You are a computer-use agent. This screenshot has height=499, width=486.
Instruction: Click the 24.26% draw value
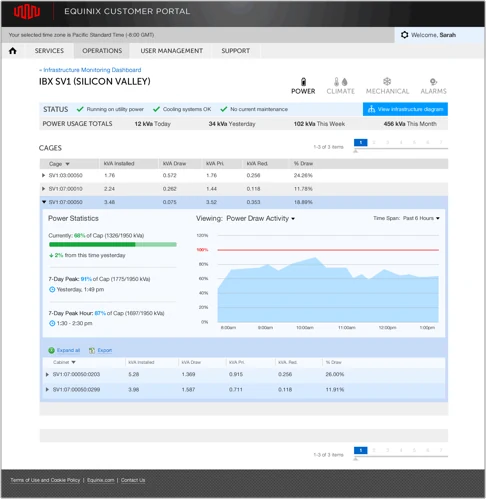pos(303,175)
